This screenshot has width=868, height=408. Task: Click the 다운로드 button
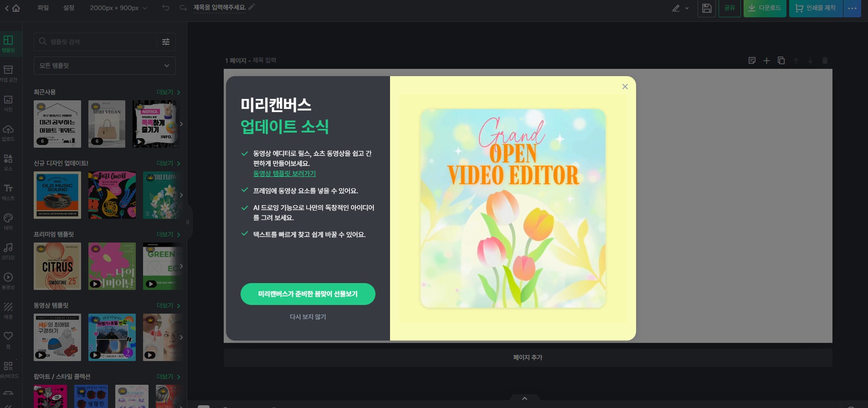(x=765, y=8)
